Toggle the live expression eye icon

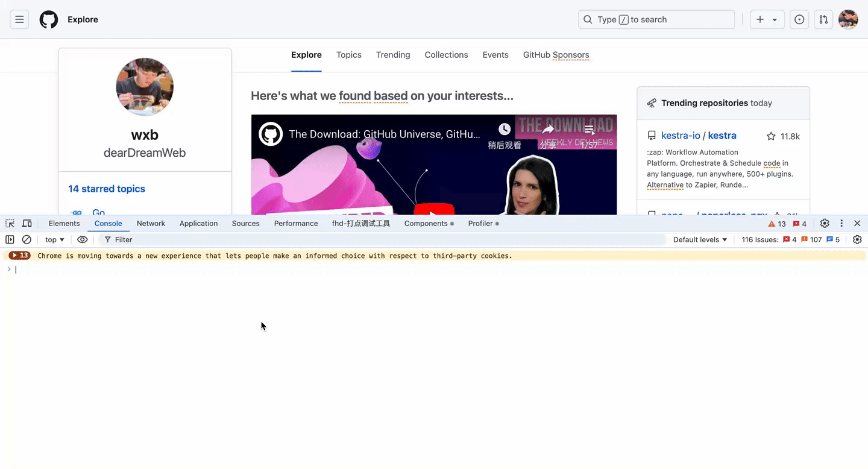click(83, 239)
